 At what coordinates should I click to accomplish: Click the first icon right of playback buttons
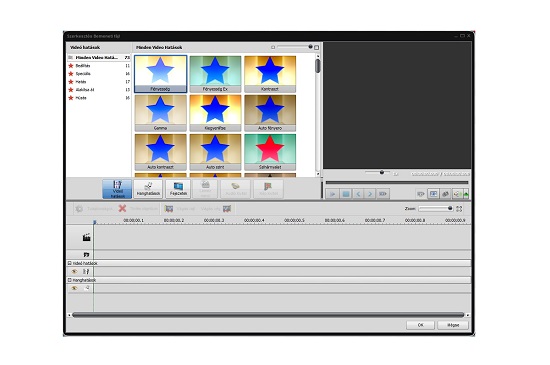click(421, 194)
